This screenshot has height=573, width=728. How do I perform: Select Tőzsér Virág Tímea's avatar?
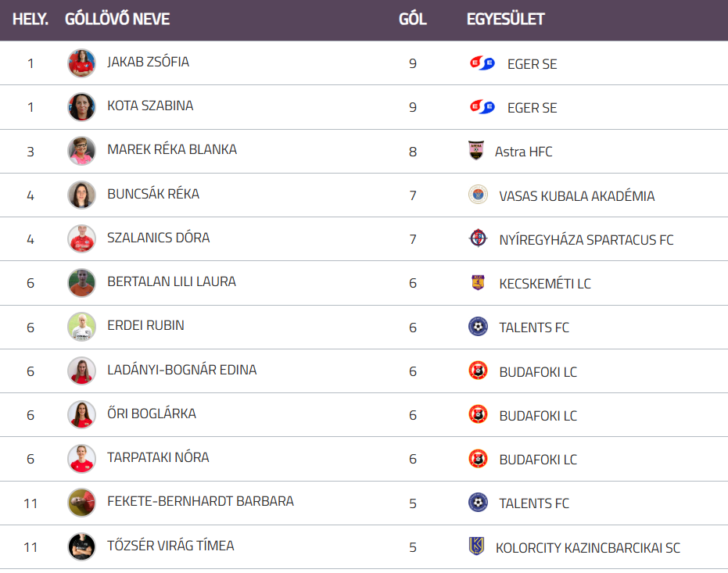pos(81,546)
